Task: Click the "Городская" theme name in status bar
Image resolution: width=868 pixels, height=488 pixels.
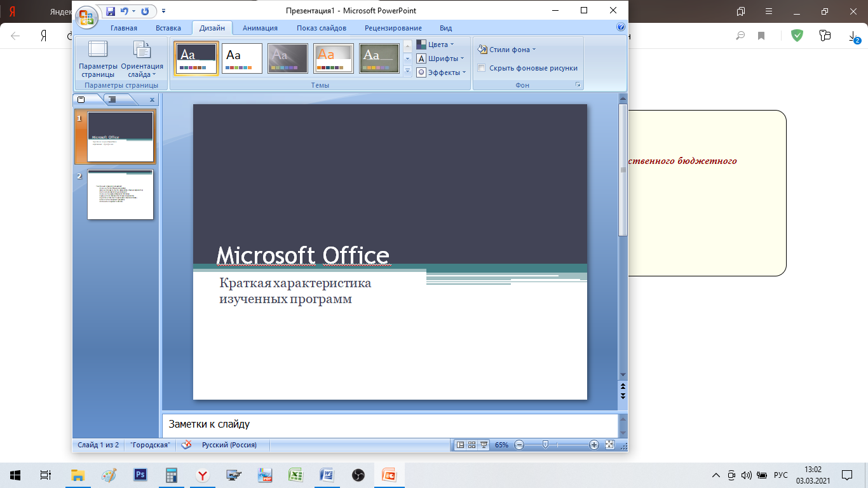Action: tap(150, 445)
